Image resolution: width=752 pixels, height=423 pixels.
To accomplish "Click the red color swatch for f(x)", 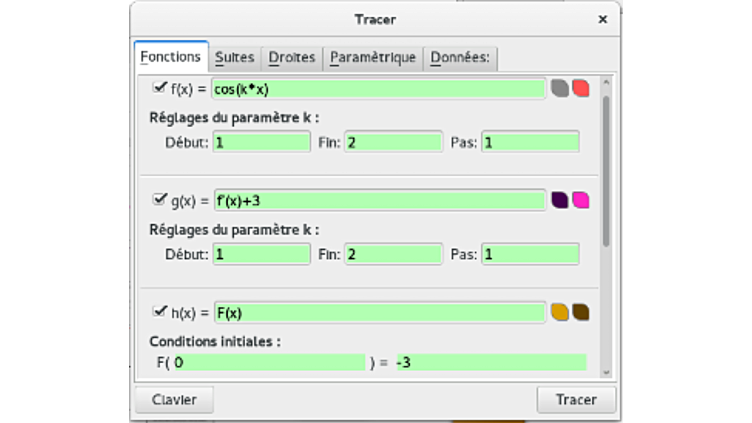I will click(580, 88).
